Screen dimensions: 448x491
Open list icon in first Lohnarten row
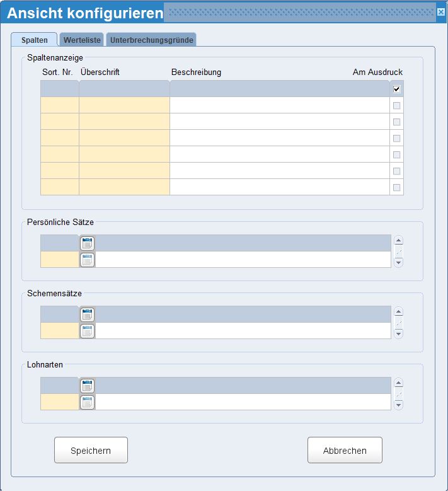point(87,386)
